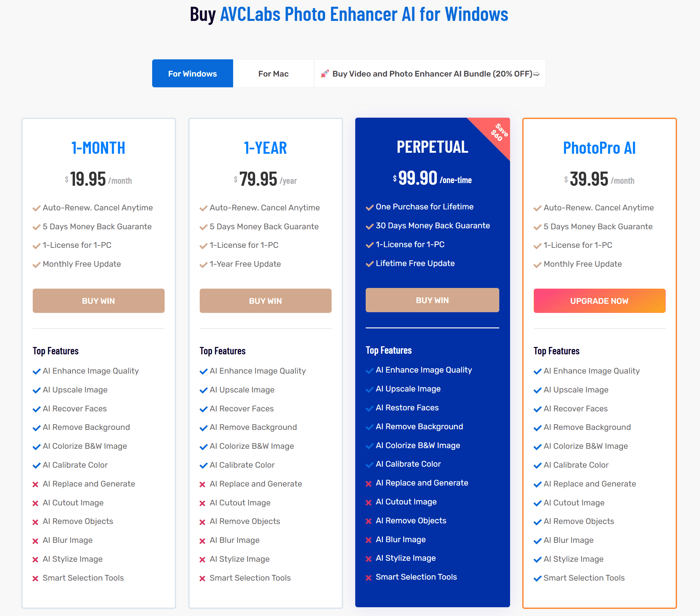Click AI Remove Objects in the PERPETUAL plan
700x616 pixels.
411,521
